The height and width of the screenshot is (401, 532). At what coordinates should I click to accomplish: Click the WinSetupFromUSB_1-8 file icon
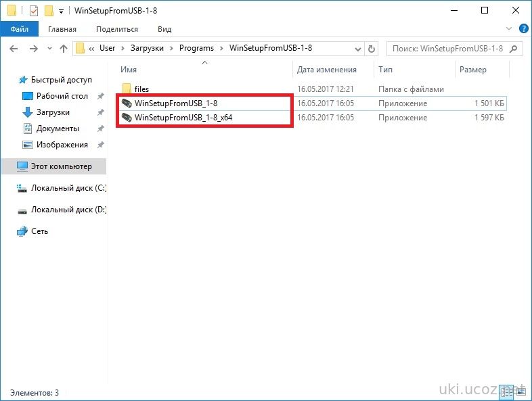click(127, 103)
